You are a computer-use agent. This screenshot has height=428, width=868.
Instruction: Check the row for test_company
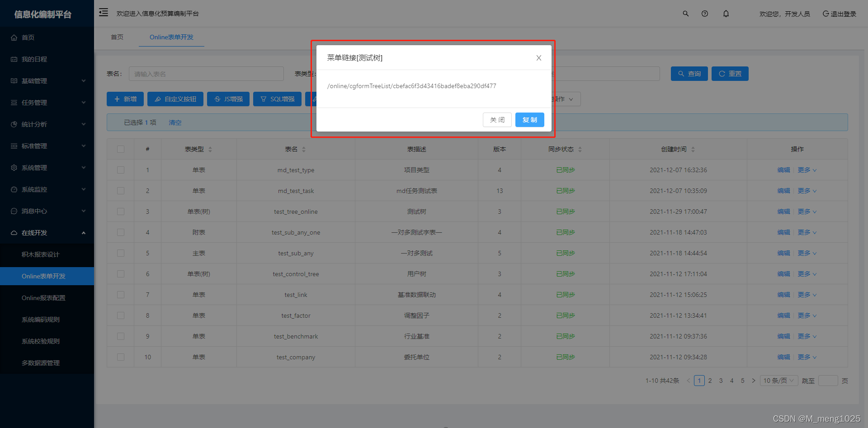tap(121, 357)
